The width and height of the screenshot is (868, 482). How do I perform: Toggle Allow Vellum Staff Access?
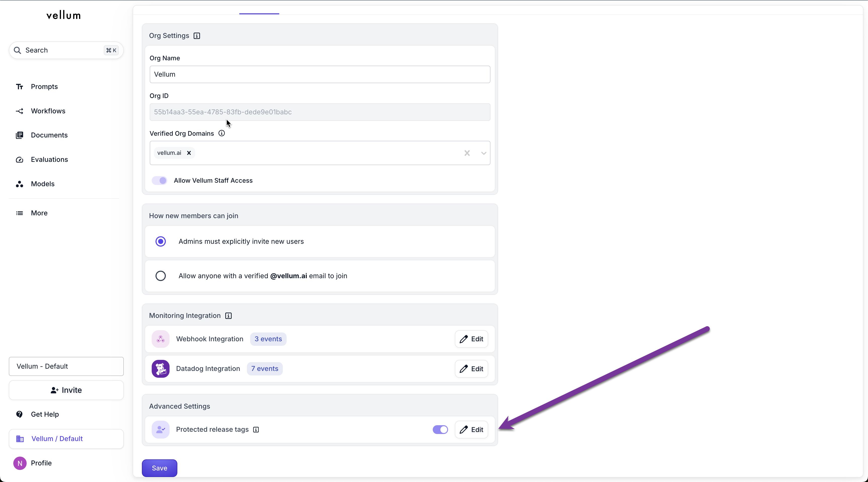click(159, 181)
